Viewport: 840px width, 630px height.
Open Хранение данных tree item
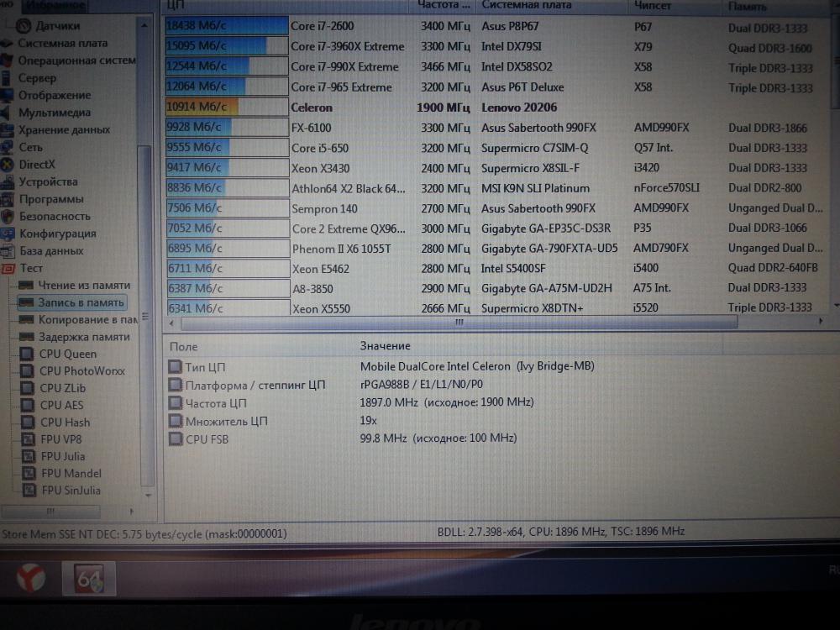[x=65, y=129]
